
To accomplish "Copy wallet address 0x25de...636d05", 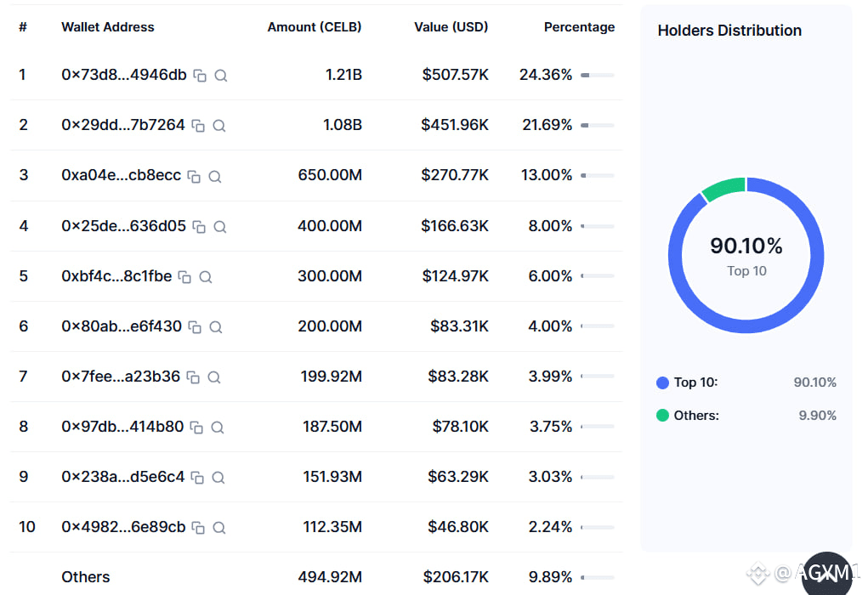I will 199,227.
